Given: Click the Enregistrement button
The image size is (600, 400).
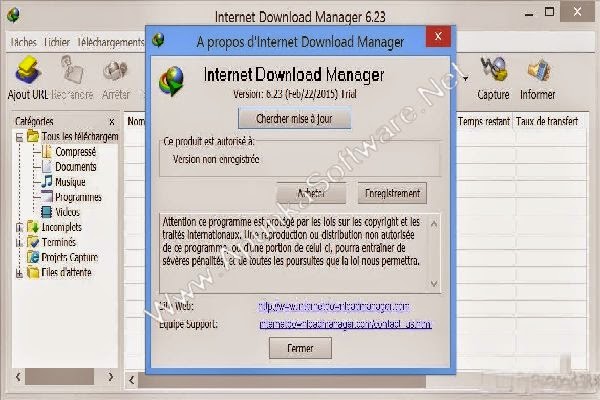Looking at the screenshot, I should [392, 193].
